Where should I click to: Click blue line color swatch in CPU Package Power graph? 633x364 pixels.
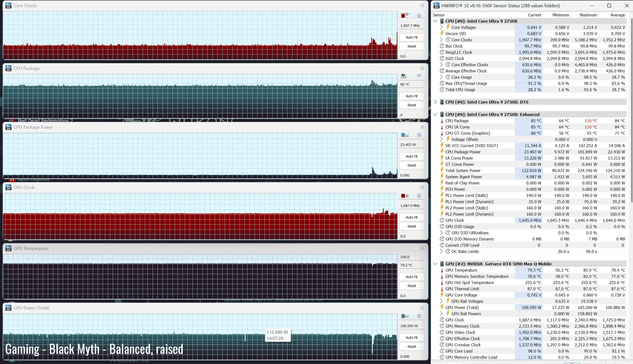(x=403, y=135)
